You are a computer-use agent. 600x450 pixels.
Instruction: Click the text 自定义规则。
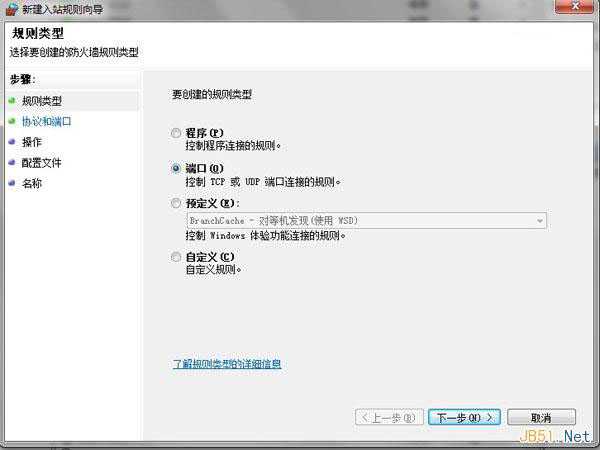pos(214,269)
